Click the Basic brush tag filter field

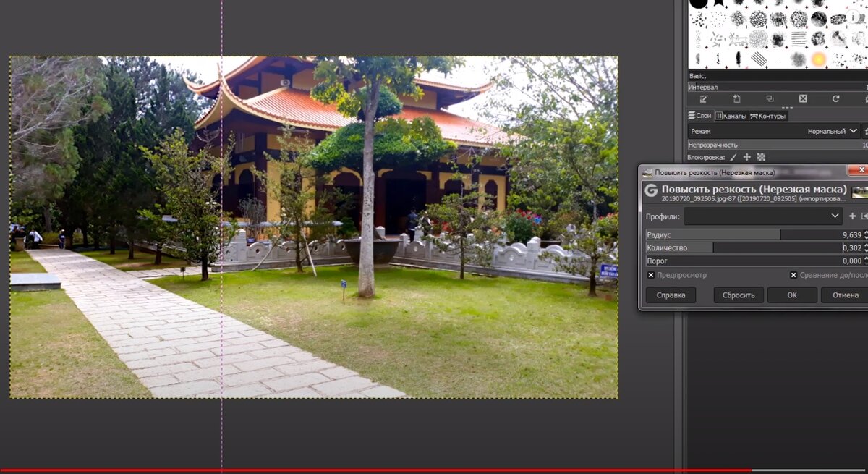coord(778,75)
